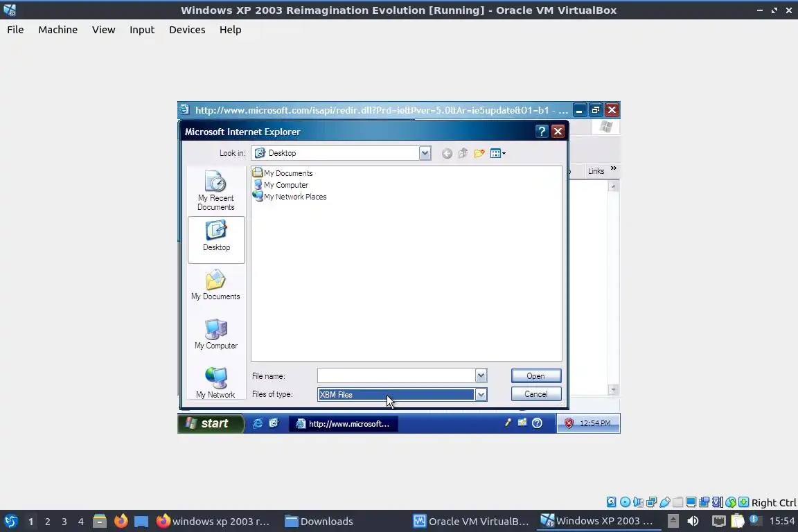Click the Open button
Image resolution: width=798 pixels, height=532 pixels.
(536, 375)
